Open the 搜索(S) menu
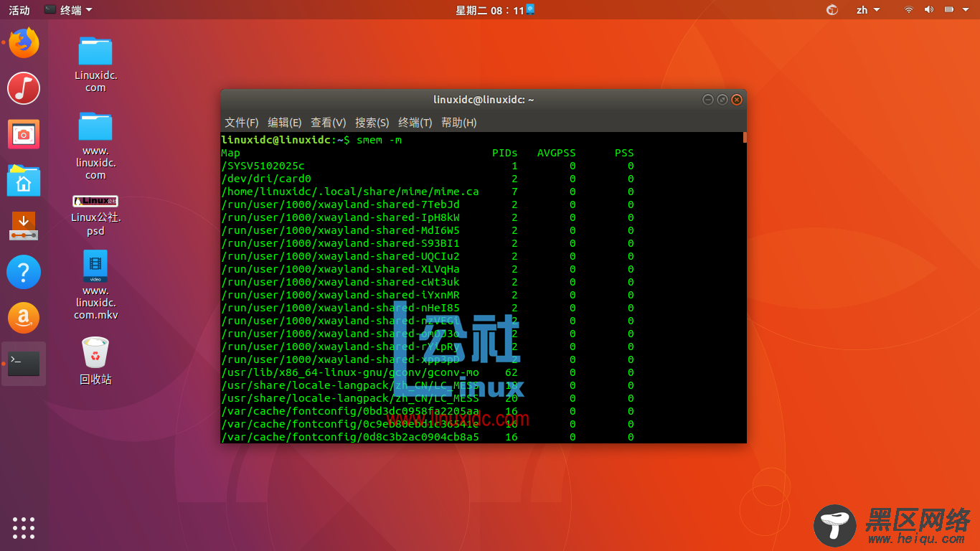The width and height of the screenshot is (980, 551). click(x=372, y=123)
